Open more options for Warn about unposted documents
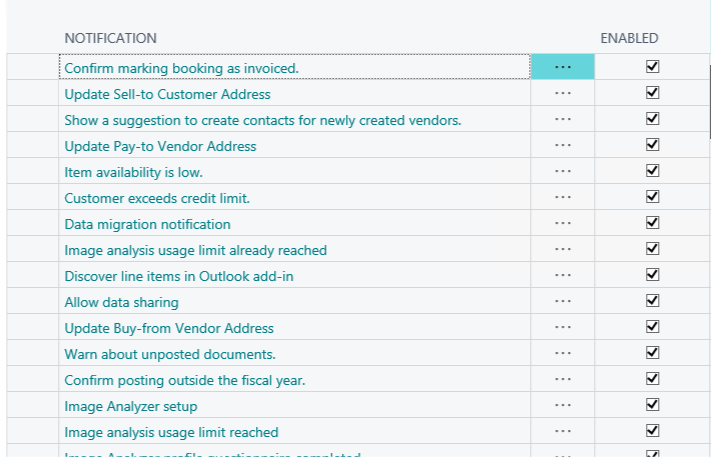Viewport: 711px width, 471px height. [x=562, y=353]
